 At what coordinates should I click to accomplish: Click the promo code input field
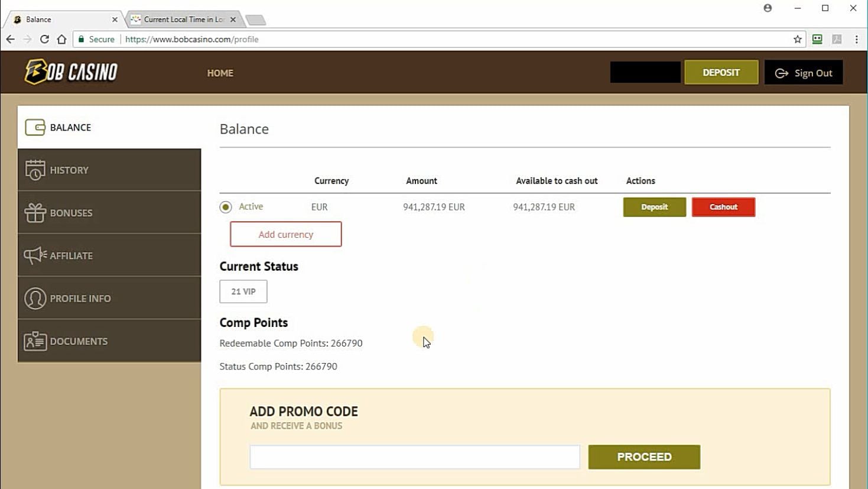point(415,457)
